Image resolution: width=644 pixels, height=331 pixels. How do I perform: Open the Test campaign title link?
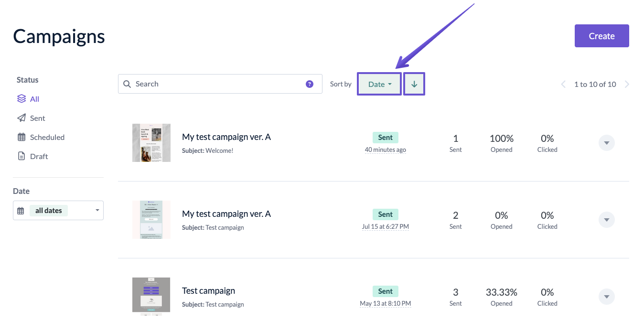coord(208,290)
